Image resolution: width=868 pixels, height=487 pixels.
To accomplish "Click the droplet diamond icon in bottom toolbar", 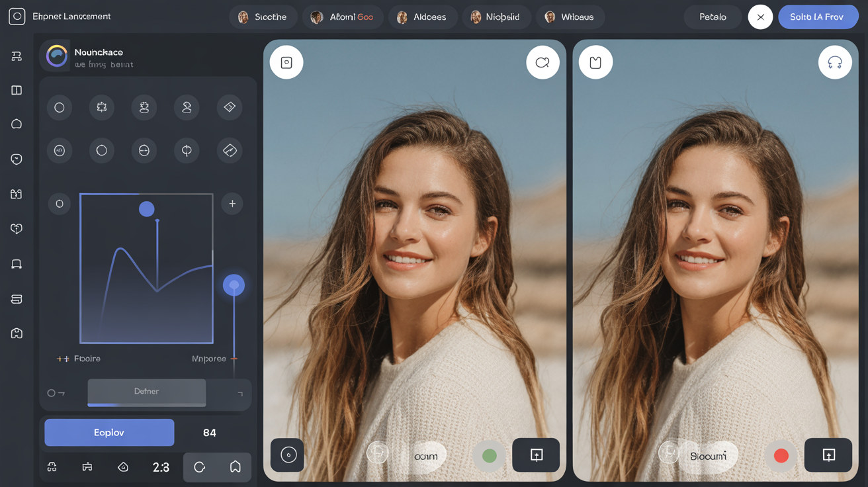I will click(x=123, y=467).
